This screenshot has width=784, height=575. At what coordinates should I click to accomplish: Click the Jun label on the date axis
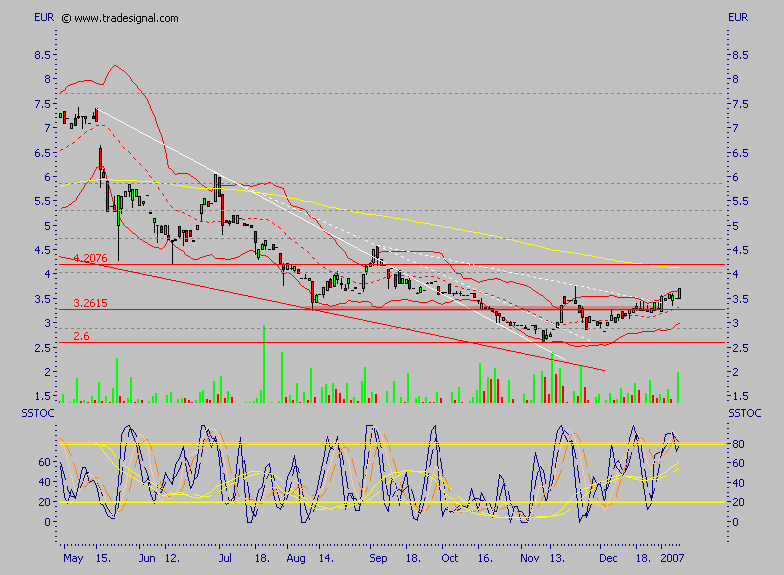[x=147, y=558]
